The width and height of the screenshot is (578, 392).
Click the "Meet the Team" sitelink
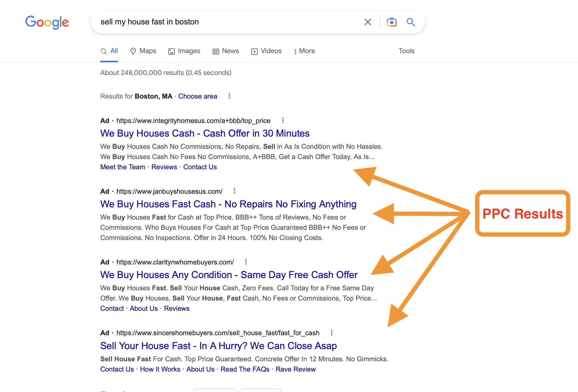pyautogui.click(x=122, y=167)
